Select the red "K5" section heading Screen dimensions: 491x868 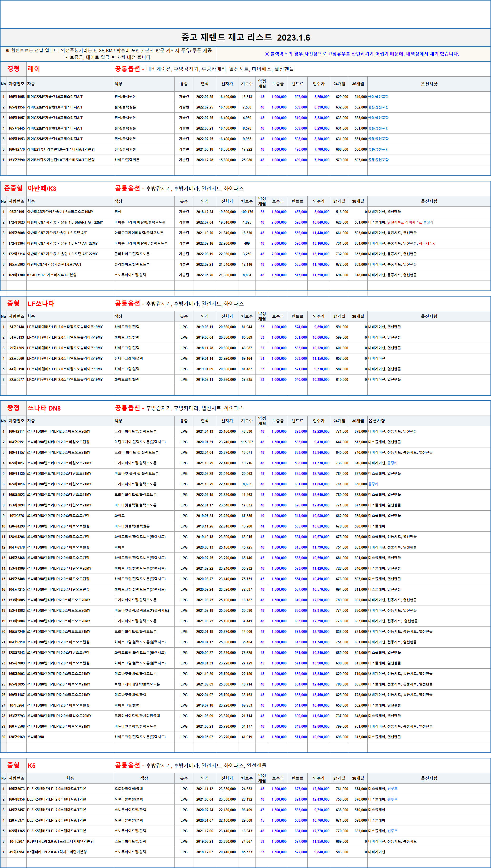click(31, 766)
